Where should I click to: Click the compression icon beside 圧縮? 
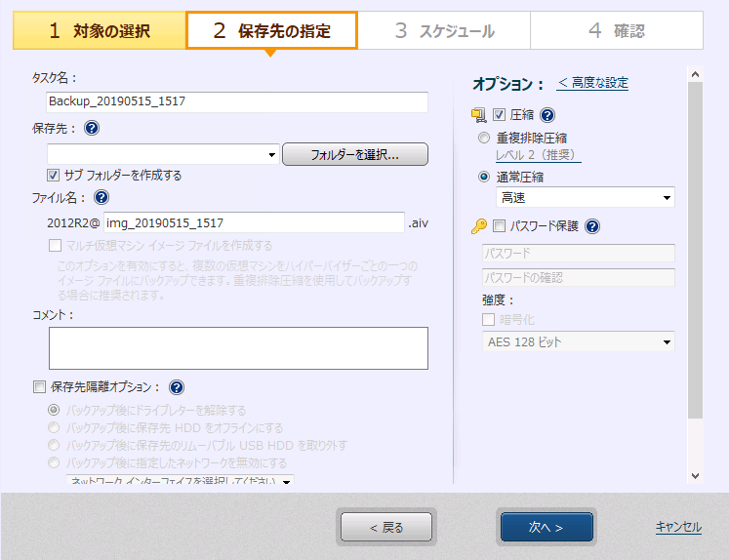pyautogui.click(x=478, y=115)
